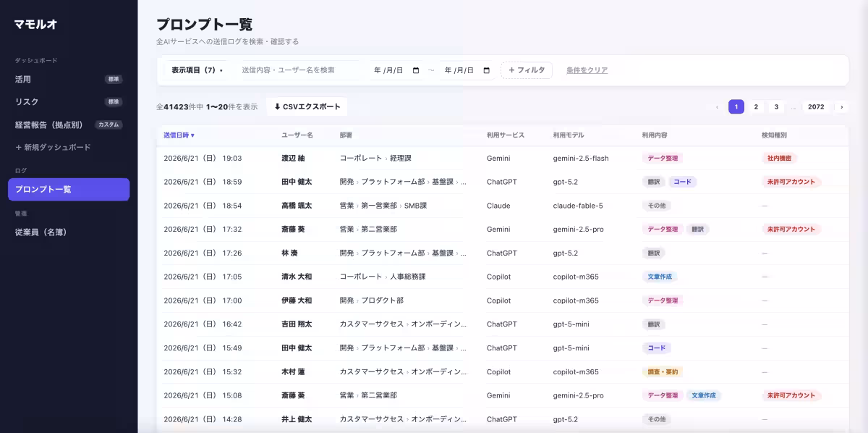This screenshot has height=433, width=868.
Task: Select user 高橋 颯太 in the table
Action: [297, 206]
